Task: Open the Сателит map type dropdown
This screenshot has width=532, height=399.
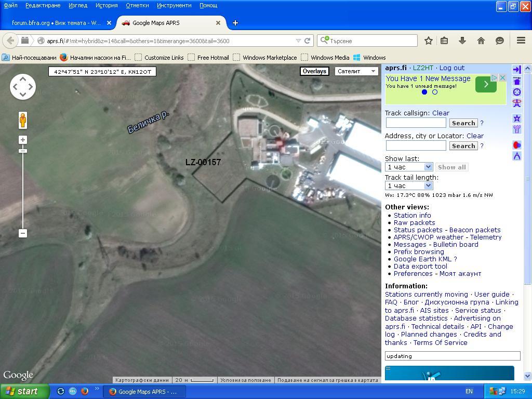Action: 356,71
